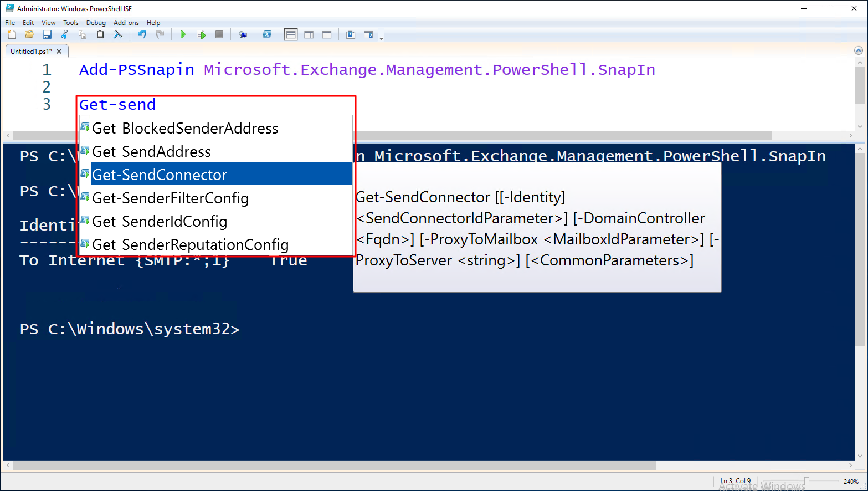Click the 240% zoom level value
The image size is (868, 491).
(x=851, y=482)
